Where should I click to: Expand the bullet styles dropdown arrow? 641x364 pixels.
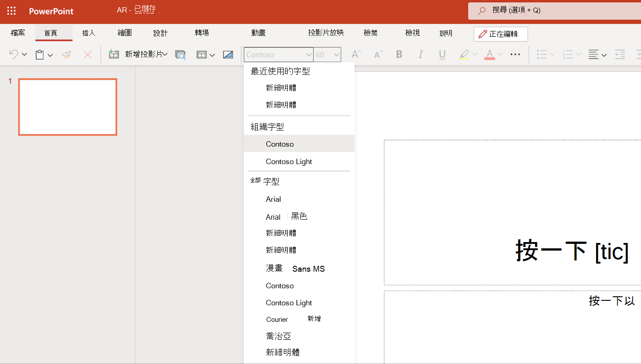(x=552, y=55)
